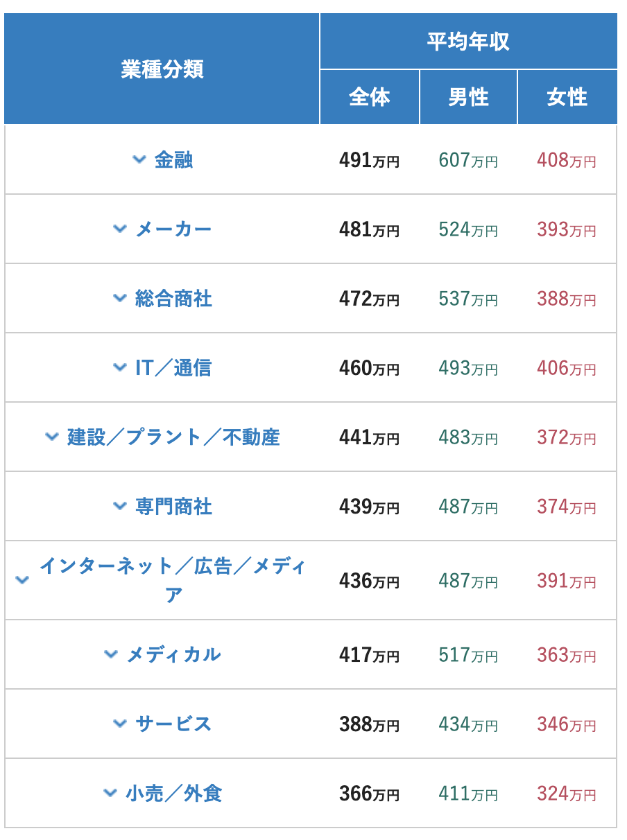
Task: Click chevron for インターネット／広告／メディア
Action: point(22,579)
